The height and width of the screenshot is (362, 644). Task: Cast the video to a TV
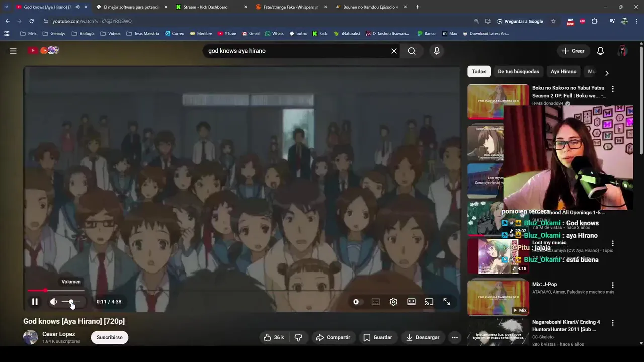pos(429,302)
